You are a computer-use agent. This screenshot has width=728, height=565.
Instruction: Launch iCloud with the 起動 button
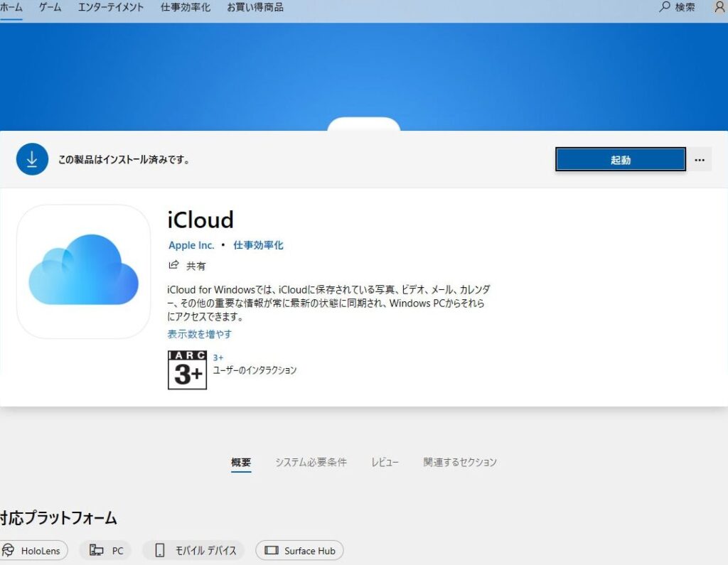(x=620, y=160)
